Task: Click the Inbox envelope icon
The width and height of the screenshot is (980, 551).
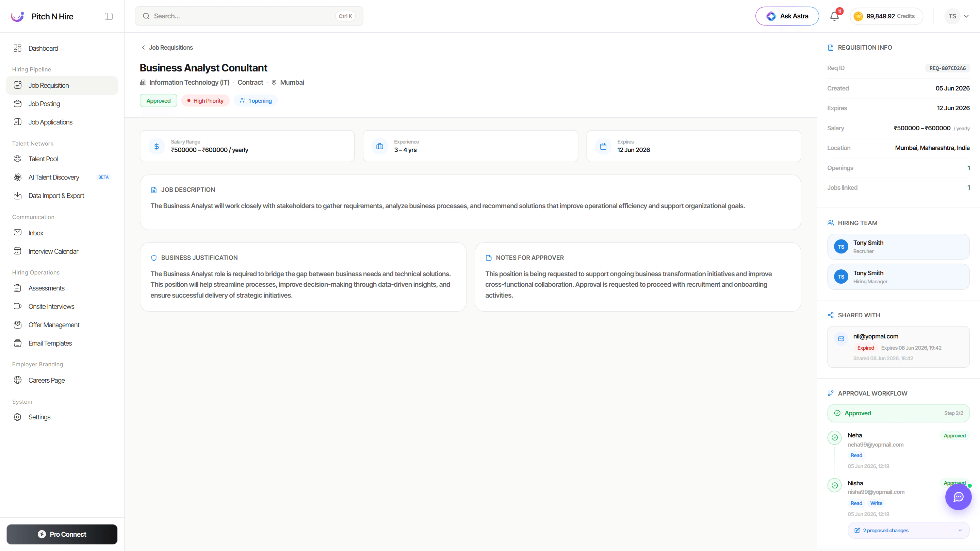Action: tap(17, 233)
